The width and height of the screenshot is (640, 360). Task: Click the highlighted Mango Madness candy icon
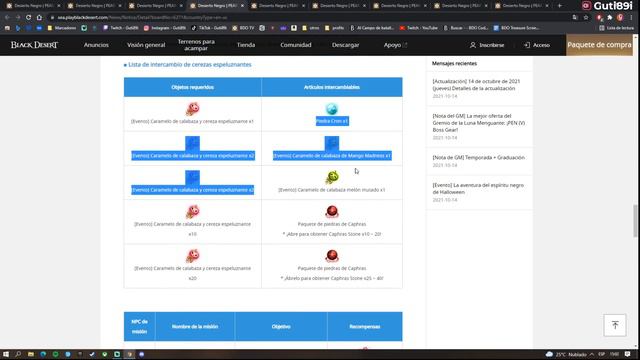(332, 143)
